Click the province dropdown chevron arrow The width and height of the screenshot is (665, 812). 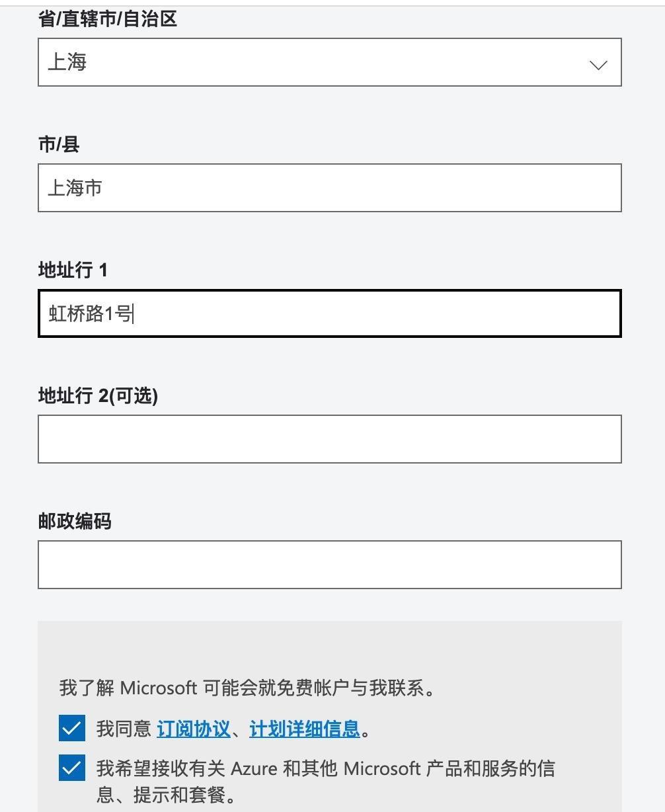point(598,64)
